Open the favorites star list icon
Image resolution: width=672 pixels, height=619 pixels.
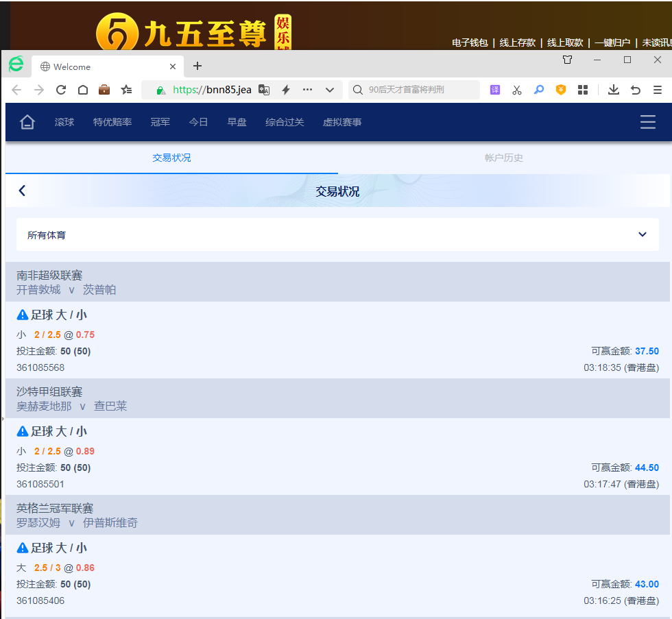[x=126, y=90]
